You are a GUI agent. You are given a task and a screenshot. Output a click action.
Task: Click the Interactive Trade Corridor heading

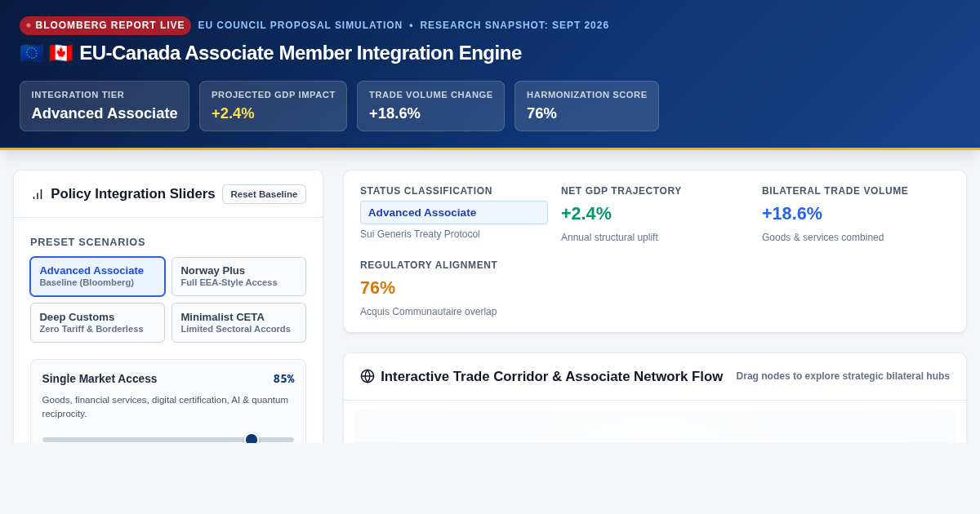point(551,376)
